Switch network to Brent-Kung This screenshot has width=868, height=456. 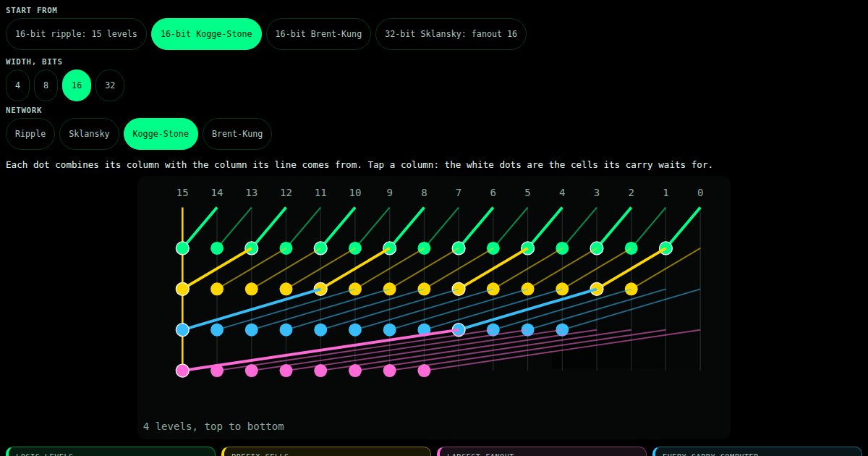(x=237, y=134)
